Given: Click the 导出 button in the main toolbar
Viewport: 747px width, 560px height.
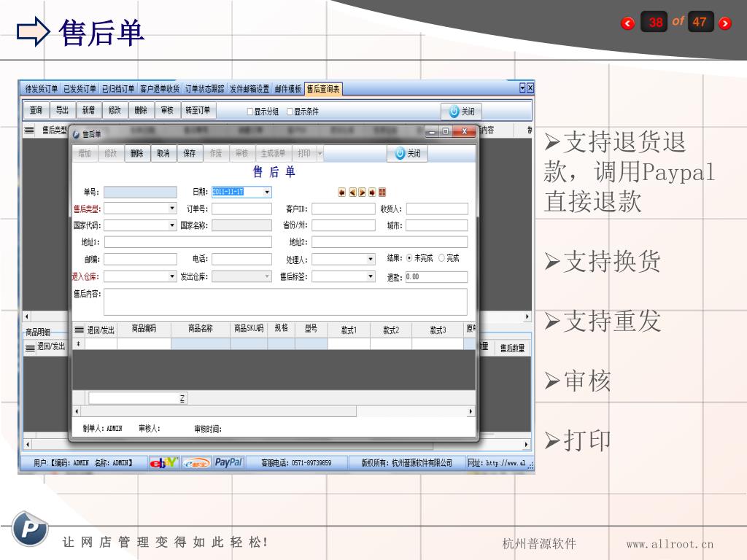Looking at the screenshot, I should [x=63, y=111].
